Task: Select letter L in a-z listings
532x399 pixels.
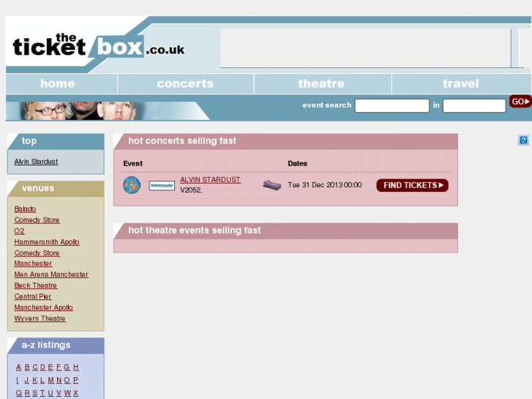Action: pyautogui.click(x=42, y=380)
